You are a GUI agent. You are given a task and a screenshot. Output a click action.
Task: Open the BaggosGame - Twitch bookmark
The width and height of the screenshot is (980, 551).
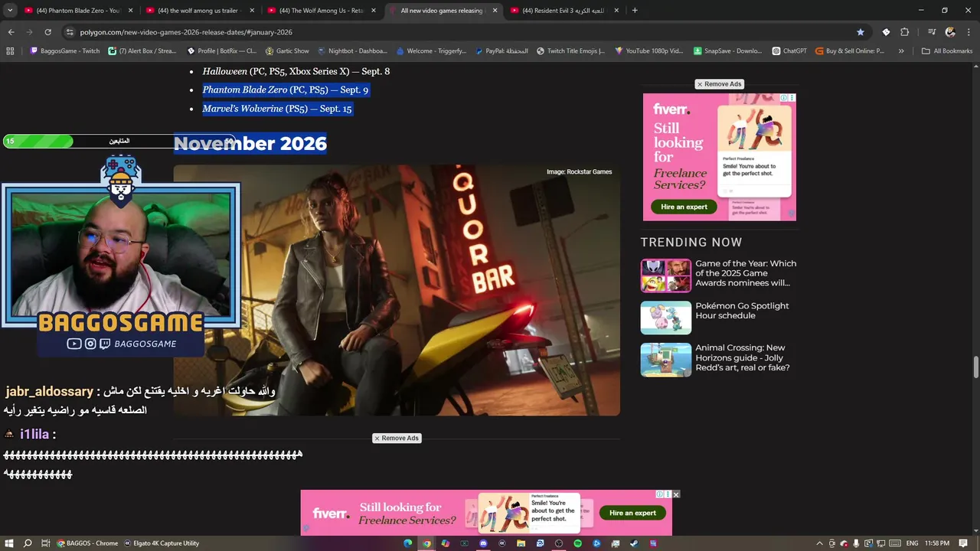point(65,51)
